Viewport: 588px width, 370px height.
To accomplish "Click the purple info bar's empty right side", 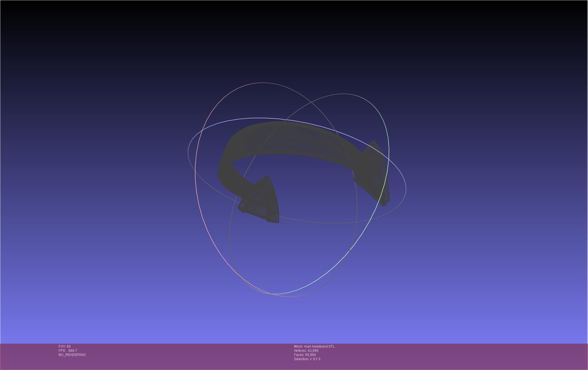I will click(x=477, y=356).
